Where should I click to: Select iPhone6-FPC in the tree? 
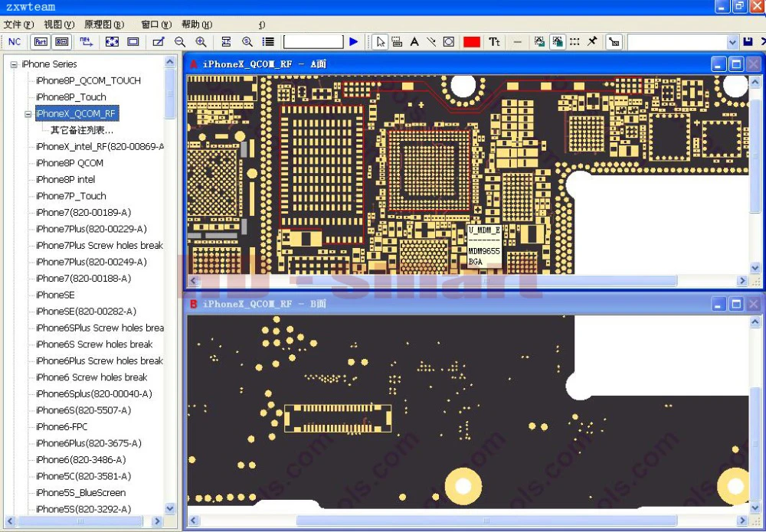61,426
